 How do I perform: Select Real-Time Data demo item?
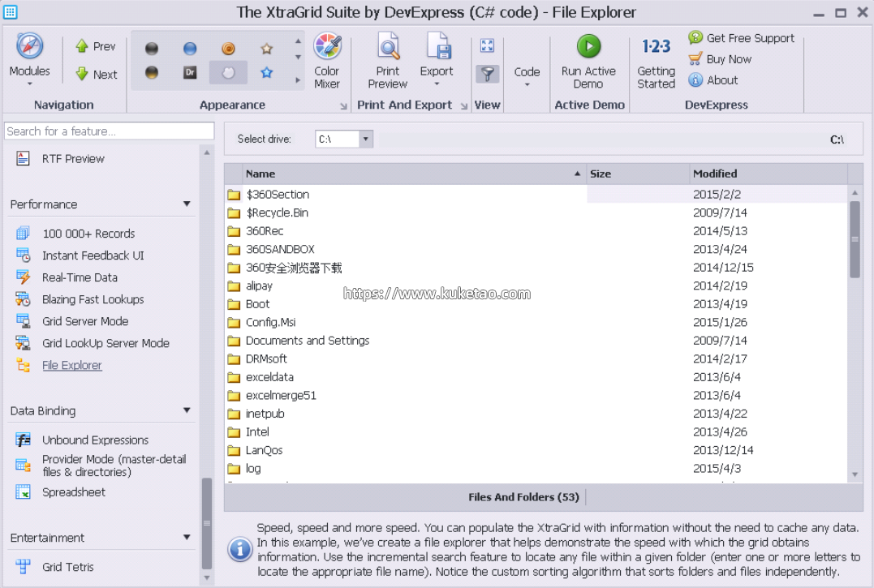pos(80,277)
